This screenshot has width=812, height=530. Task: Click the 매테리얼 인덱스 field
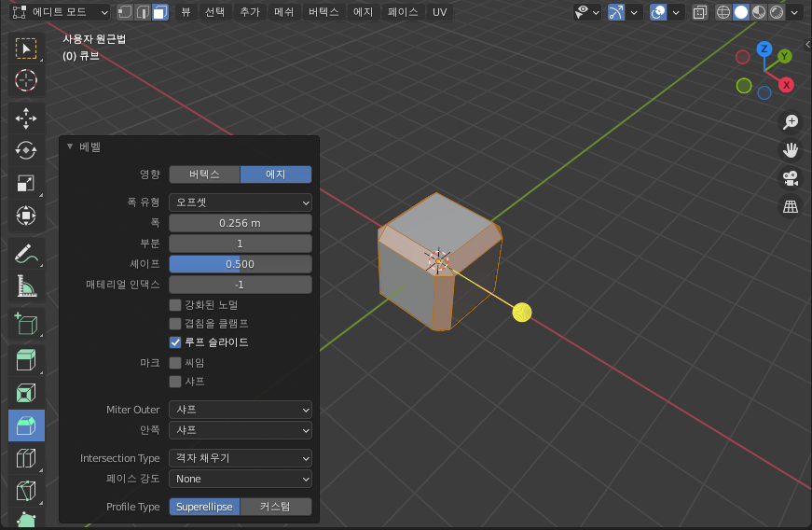pyautogui.click(x=241, y=285)
